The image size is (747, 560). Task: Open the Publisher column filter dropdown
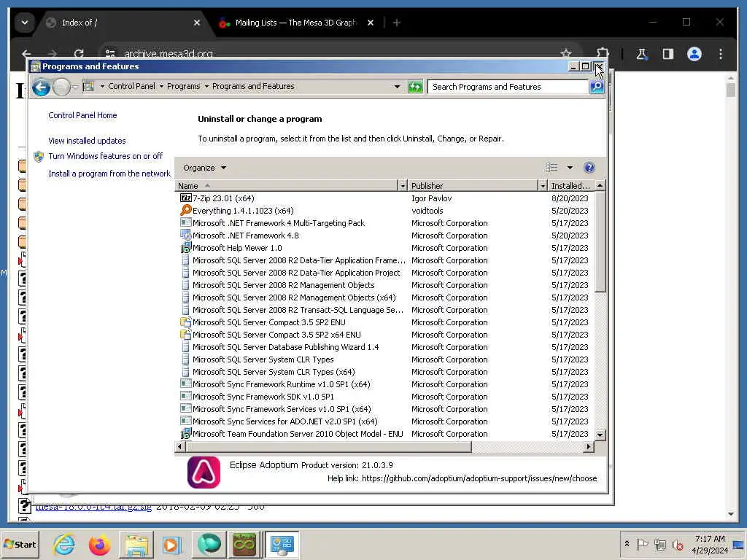(543, 186)
